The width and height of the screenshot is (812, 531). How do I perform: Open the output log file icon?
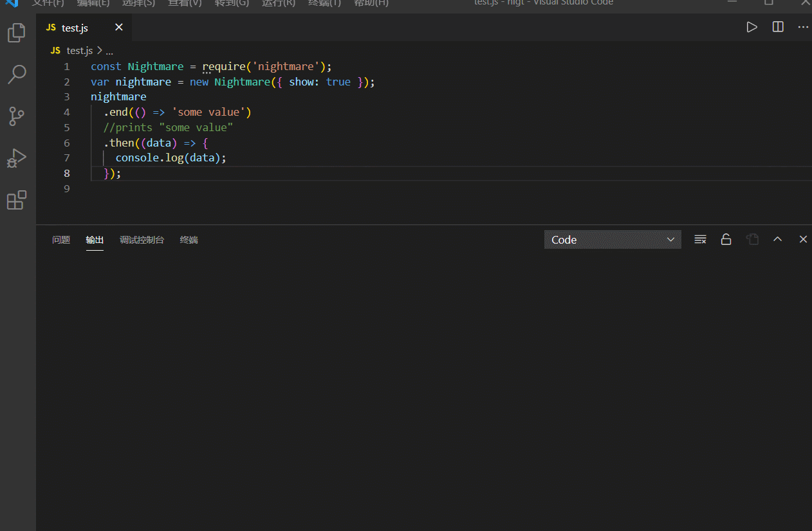click(752, 239)
